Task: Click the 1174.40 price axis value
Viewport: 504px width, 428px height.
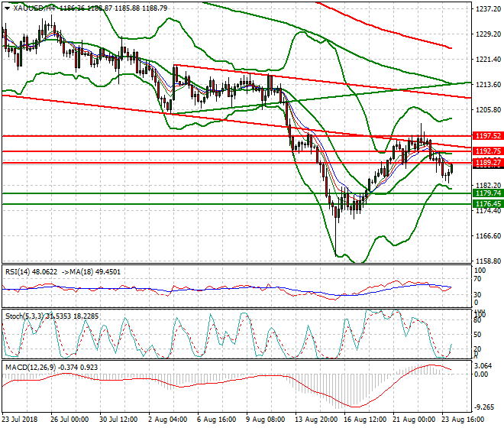Action: coord(488,210)
